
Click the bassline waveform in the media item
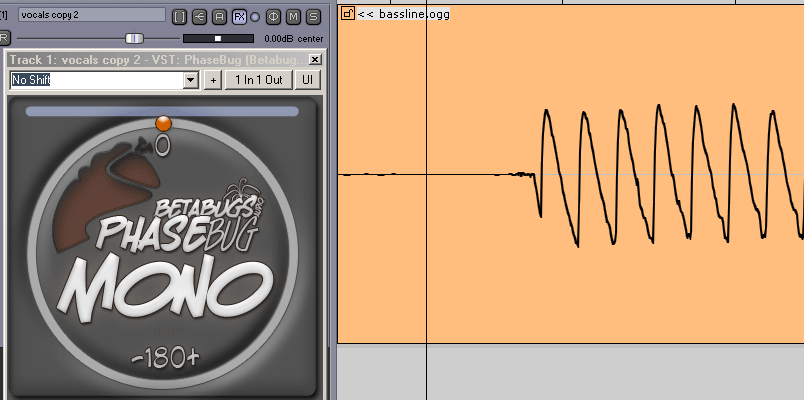667,174
